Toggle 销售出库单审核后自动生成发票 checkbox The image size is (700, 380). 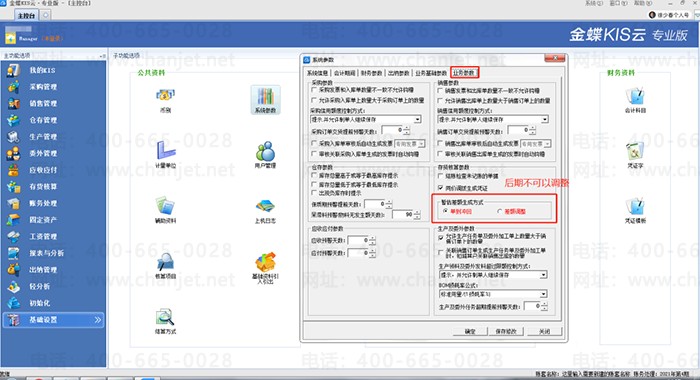[x=441, y=143]
